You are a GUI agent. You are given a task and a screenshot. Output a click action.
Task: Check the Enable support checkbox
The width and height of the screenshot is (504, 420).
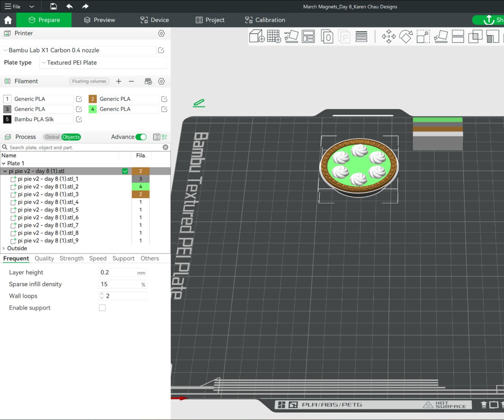102,308
